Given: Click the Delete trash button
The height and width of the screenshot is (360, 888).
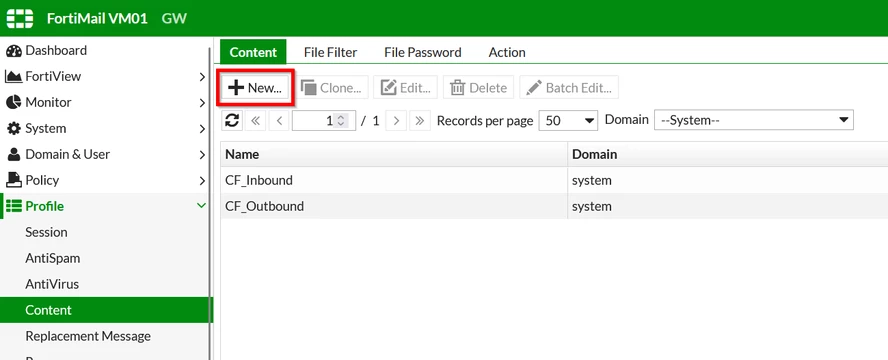Looking at the screenshot, I should click(x=478, y=88).
